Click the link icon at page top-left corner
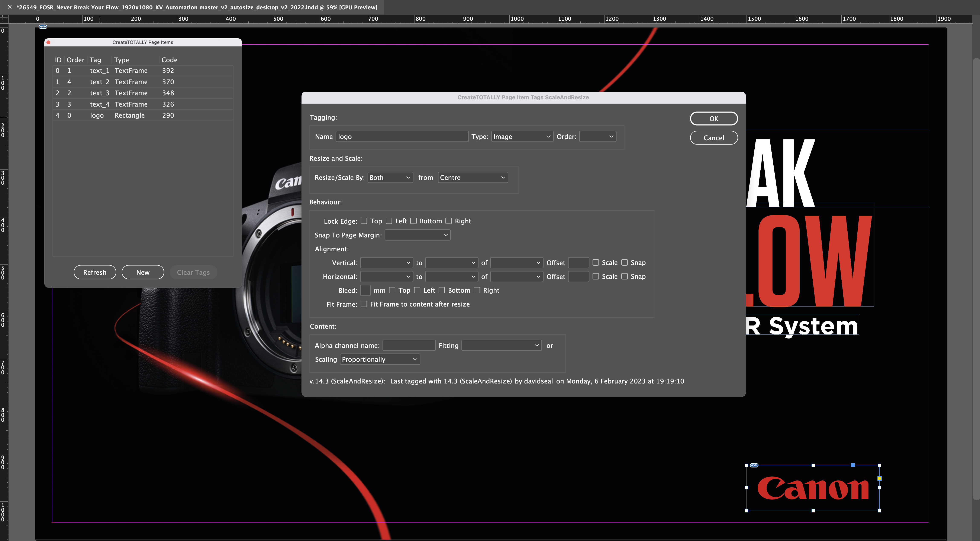 43,27
